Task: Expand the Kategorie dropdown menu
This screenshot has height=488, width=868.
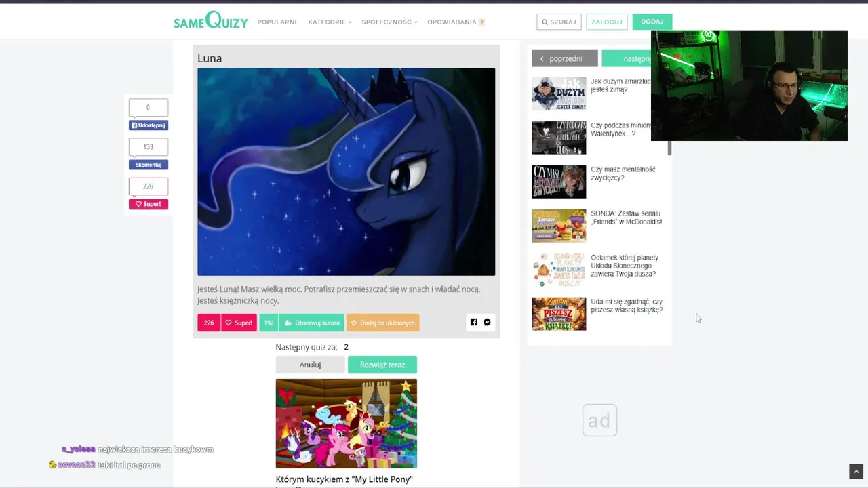Action: (x=330, y=22)
